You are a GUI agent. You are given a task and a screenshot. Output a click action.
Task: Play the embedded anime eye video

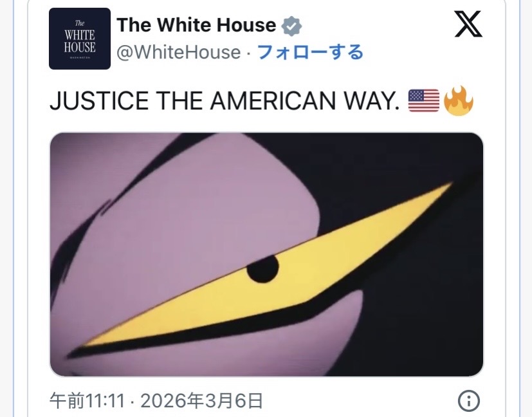point(266,254)
